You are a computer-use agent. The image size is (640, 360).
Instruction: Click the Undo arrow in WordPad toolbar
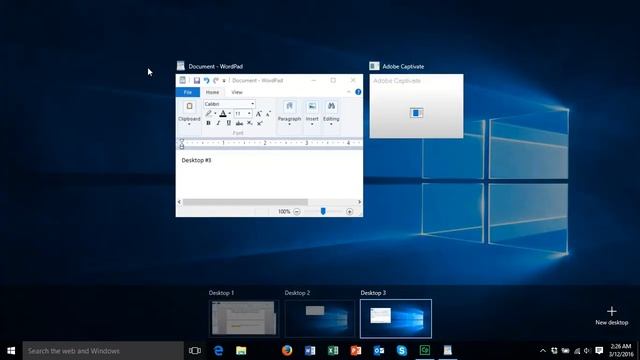207,80
